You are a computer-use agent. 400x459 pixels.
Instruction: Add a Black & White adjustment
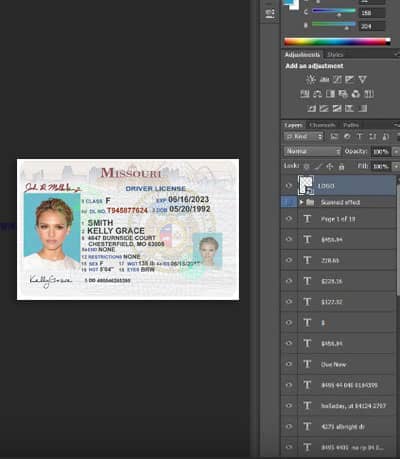[x=330, y=94]
